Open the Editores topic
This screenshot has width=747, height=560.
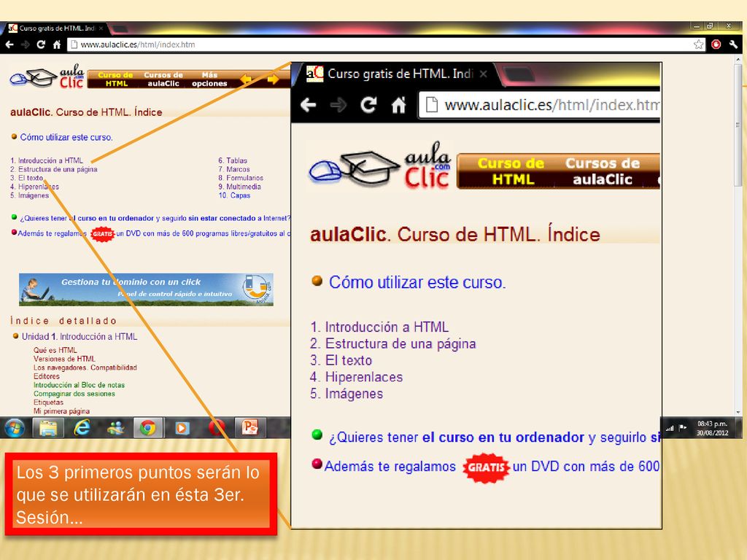46,376
